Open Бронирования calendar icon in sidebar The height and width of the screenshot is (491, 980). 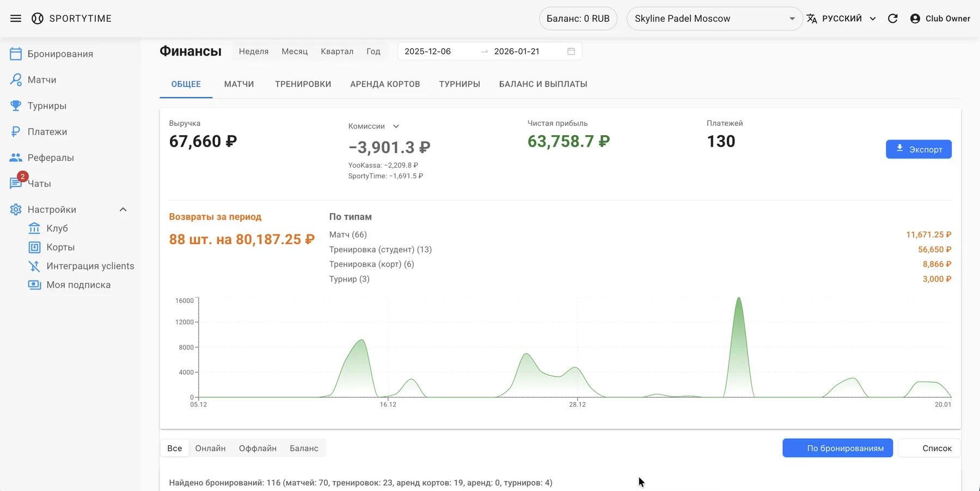[x=16, y=54]
